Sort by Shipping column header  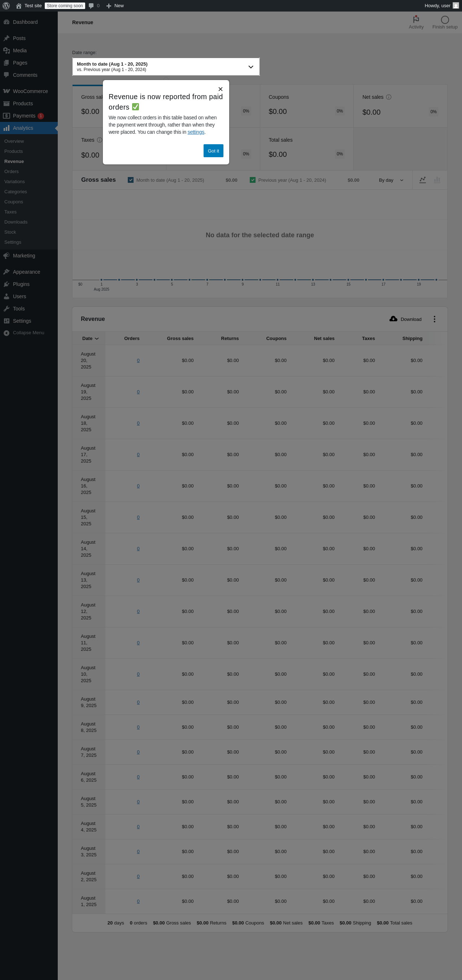point(412,338)
